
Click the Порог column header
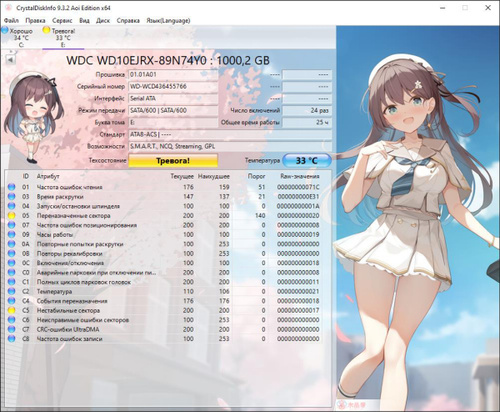[x=256, y=176]
